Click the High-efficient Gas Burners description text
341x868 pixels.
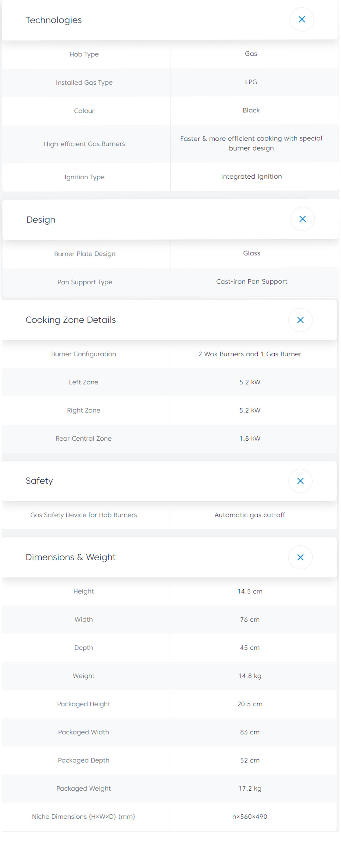[x=251, y=143]
